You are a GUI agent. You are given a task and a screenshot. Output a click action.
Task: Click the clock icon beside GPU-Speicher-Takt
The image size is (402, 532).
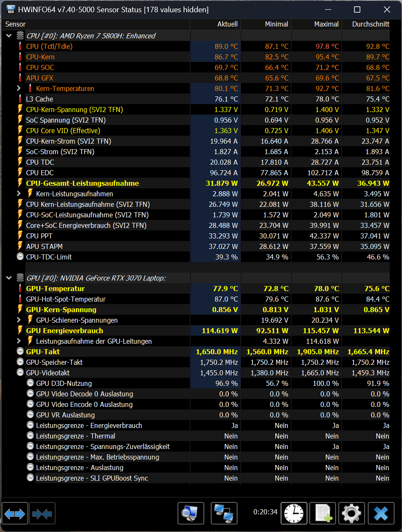point(20,362)
